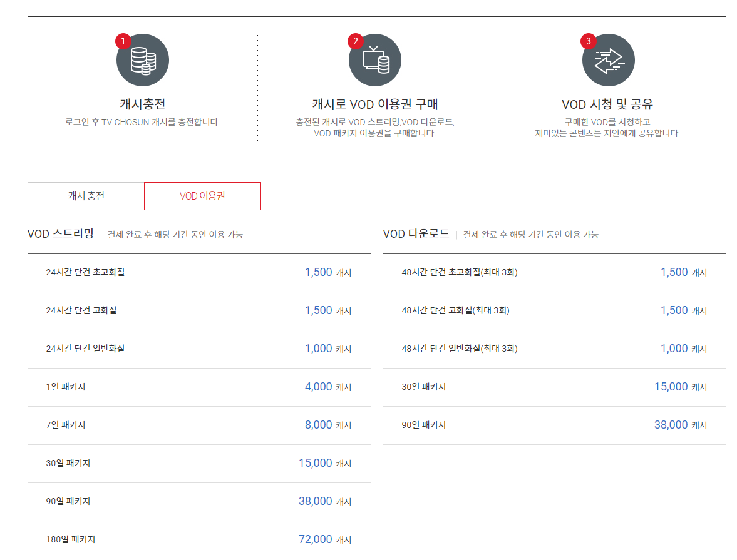Select the TV icon for VOD purchase step
Image resolution: width=737 pixels, height=560 pixels.
click(x=375, y=59)
